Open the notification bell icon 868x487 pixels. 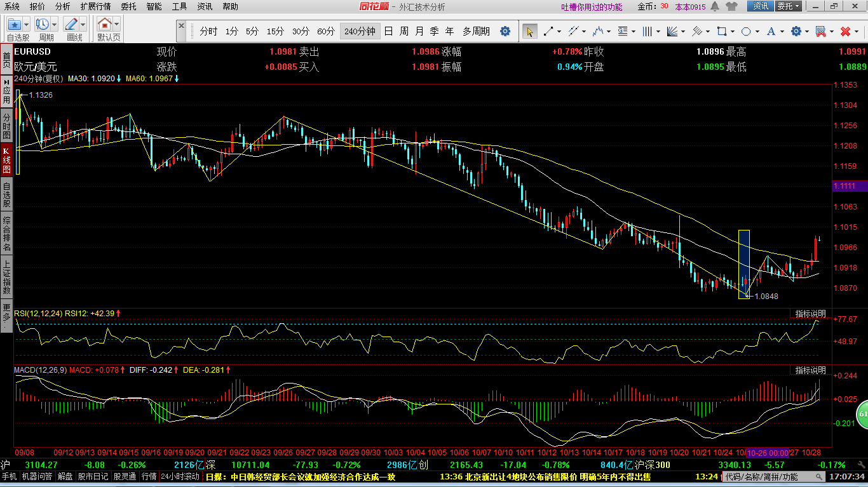[715, 6]
